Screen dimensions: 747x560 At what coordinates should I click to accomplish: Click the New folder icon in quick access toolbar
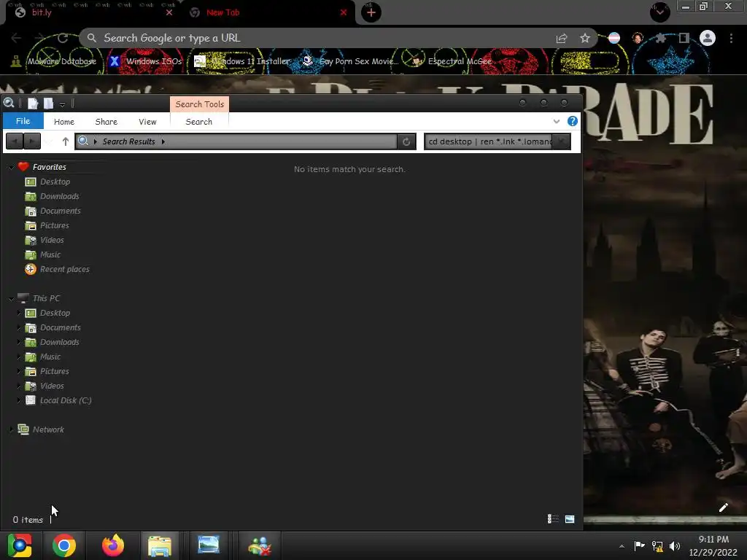coord(49,104)
